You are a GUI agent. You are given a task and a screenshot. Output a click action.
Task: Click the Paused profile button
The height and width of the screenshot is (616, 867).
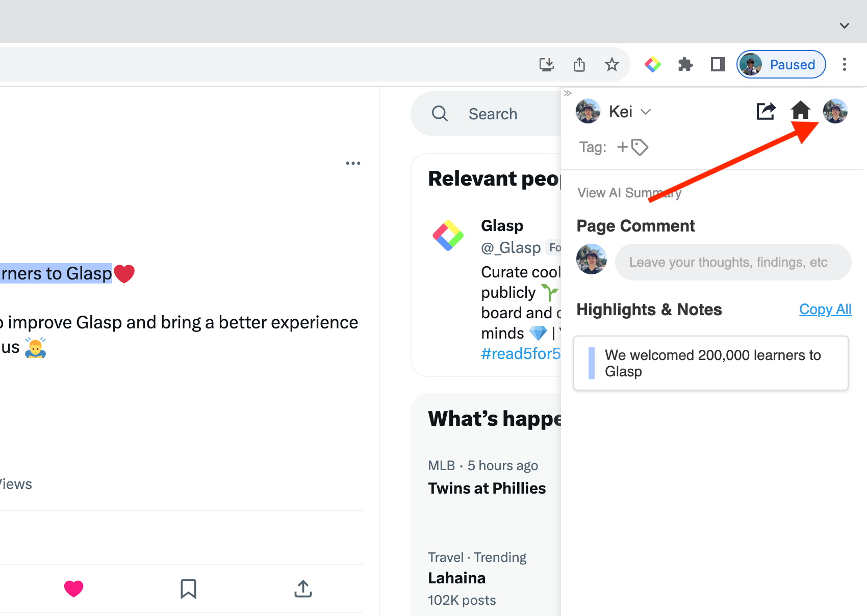[781, 65]
